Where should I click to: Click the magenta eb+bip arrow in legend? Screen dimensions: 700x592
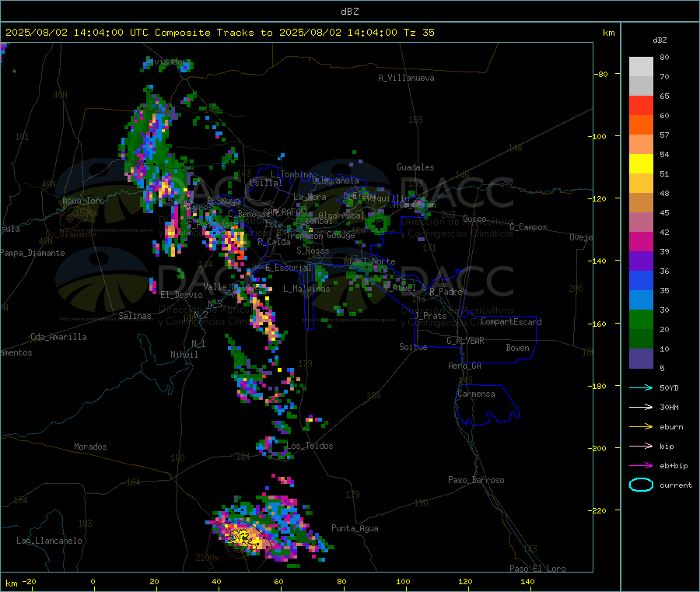coord(641,466)
